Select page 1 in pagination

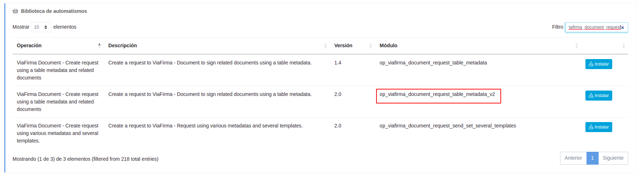[592, 158]
